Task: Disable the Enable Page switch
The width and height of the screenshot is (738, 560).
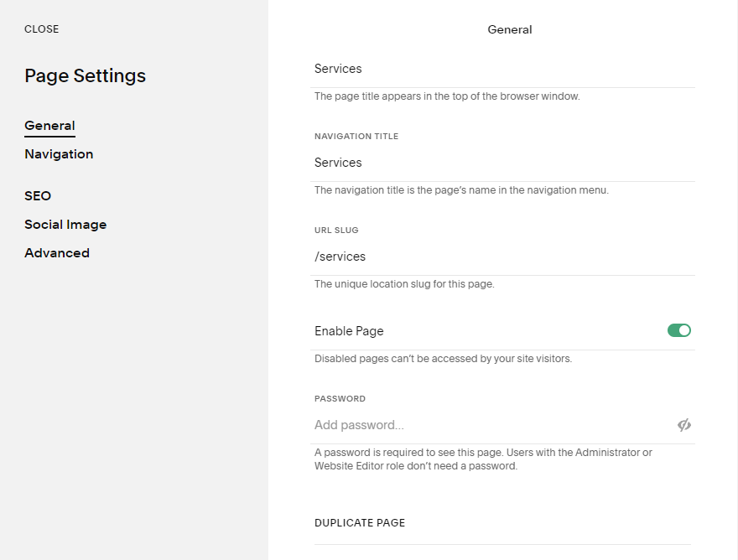Action: 678,330
